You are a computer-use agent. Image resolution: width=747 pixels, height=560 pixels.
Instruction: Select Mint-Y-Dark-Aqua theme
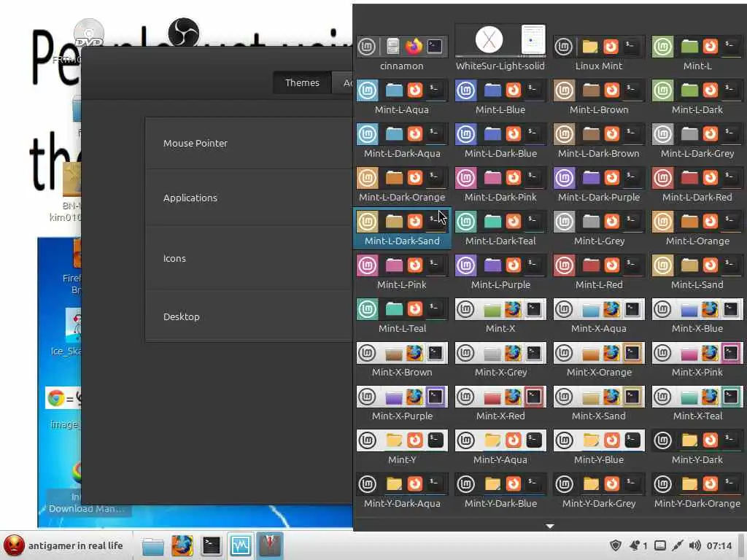pos(402,484)
